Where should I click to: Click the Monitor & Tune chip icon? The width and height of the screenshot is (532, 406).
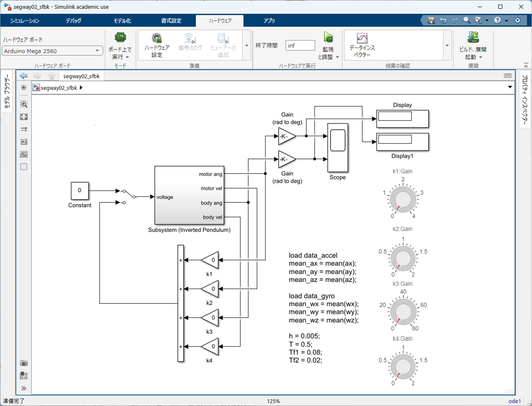coord(328,37)
